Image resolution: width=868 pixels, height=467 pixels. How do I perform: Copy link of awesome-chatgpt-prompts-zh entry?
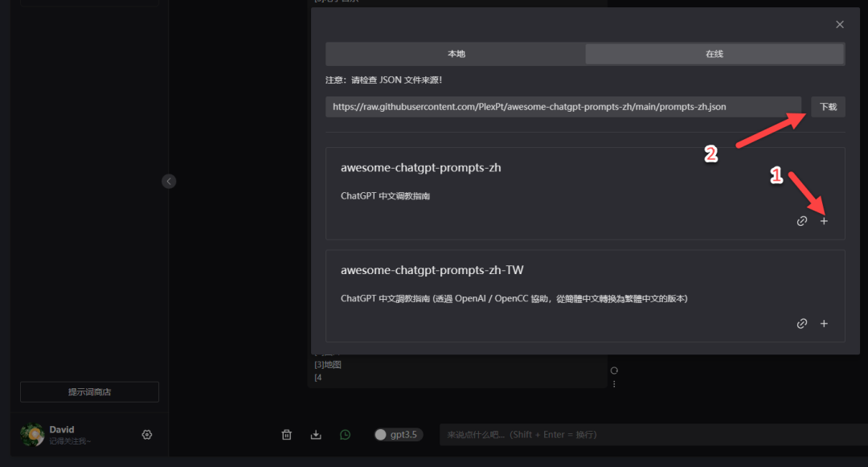801,221
